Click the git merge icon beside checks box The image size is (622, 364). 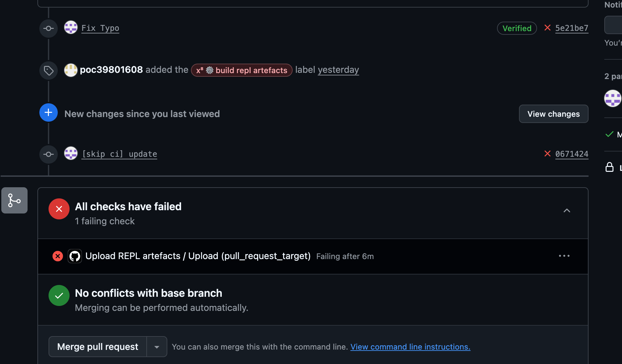pos(14,200)
